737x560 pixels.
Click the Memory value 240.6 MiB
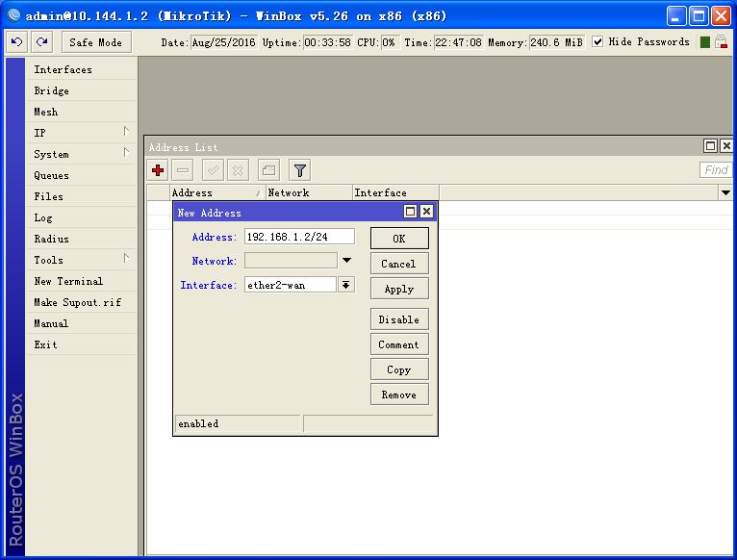click(557, 42)
